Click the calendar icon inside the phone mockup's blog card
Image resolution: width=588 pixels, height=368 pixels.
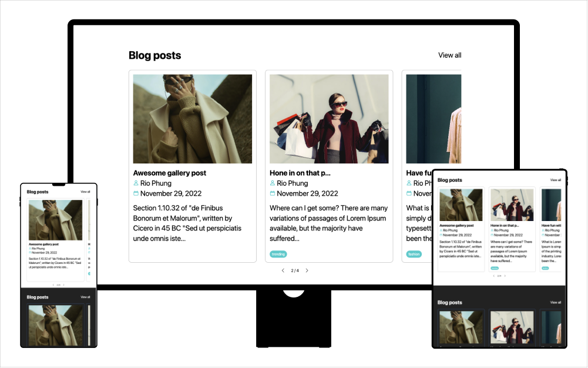[x=30, y=253]
